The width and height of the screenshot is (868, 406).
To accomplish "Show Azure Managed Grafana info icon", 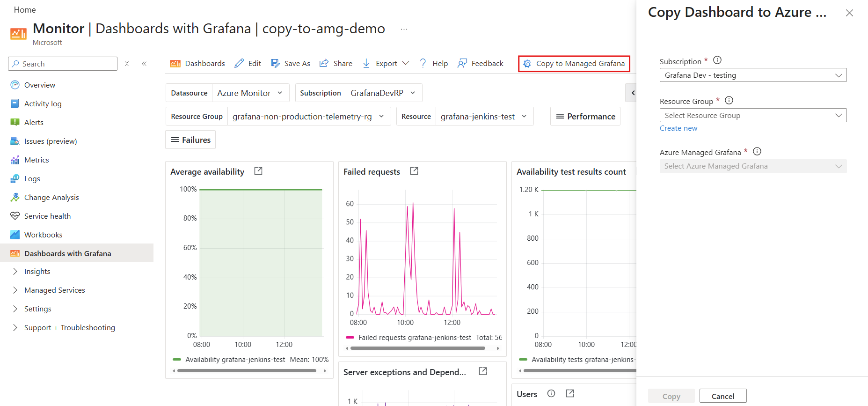I will (757, 151).
